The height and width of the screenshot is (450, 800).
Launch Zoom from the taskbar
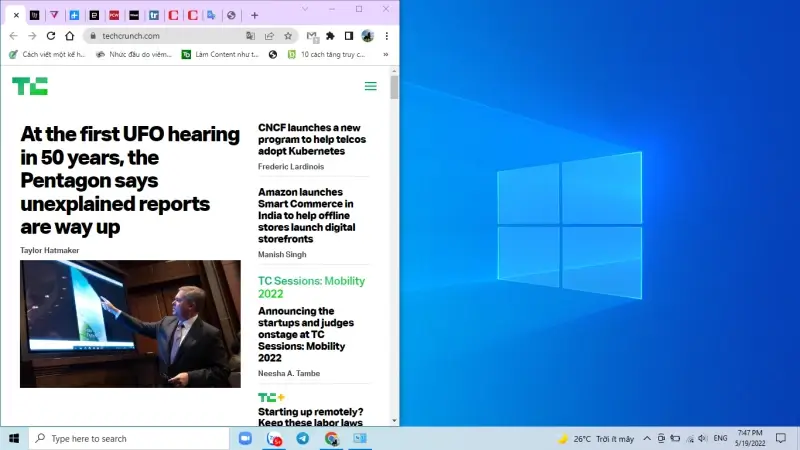(245, 439)
